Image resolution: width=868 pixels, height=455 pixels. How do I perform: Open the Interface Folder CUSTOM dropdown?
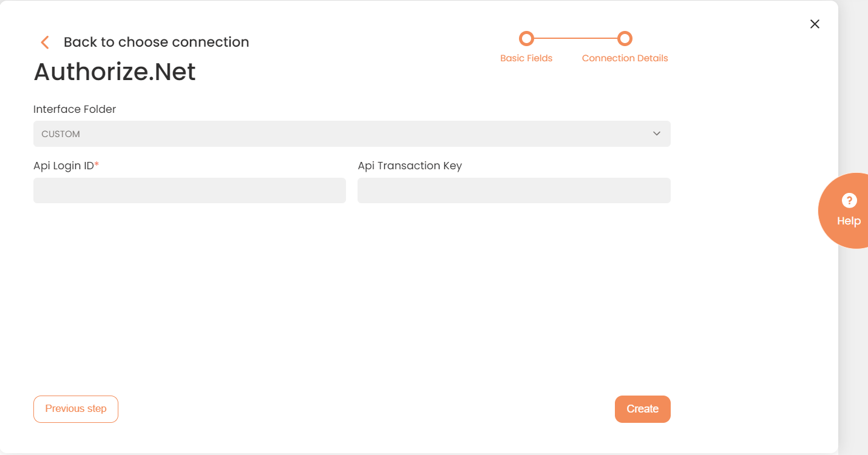pos(352,133)
